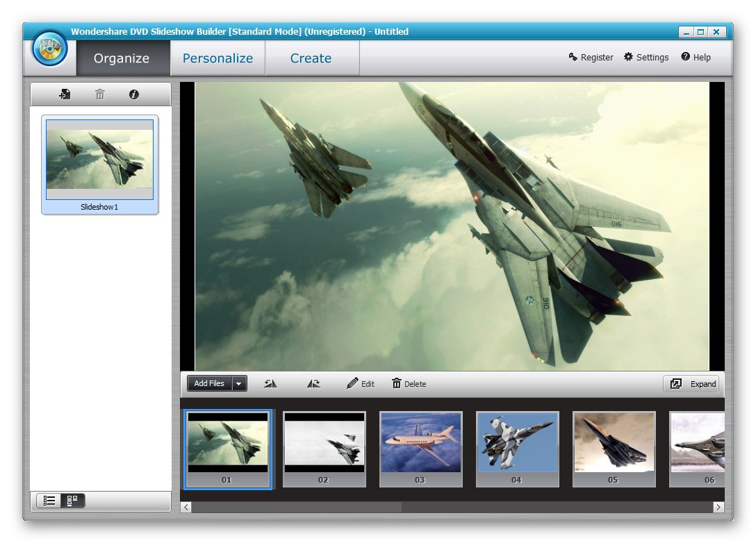Rotate photo counterclockwise icon
This screenshot has height=543, width=756.
pos(270,383)
